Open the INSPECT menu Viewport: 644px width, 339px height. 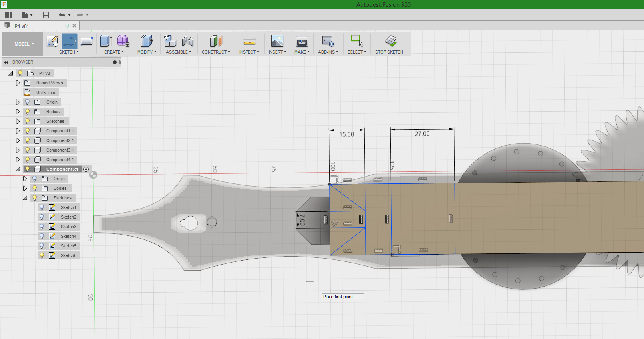point(249,52)
